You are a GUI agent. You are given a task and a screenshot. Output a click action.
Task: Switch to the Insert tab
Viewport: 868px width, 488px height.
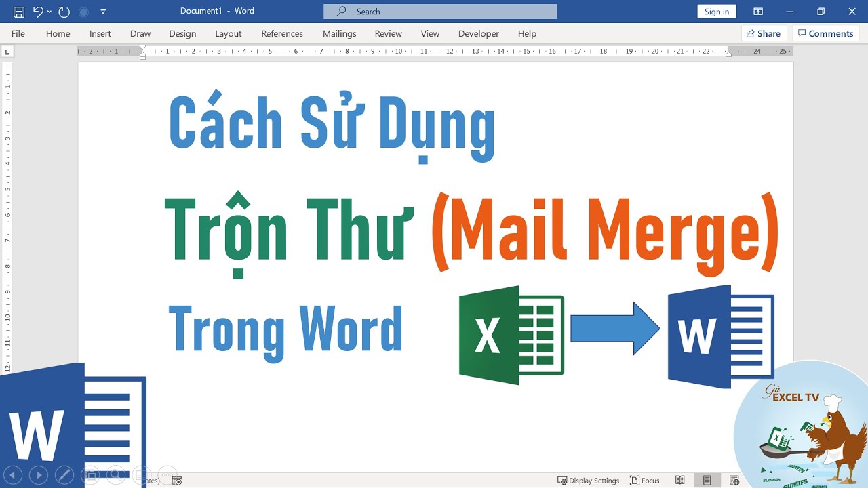click(100, 33)
